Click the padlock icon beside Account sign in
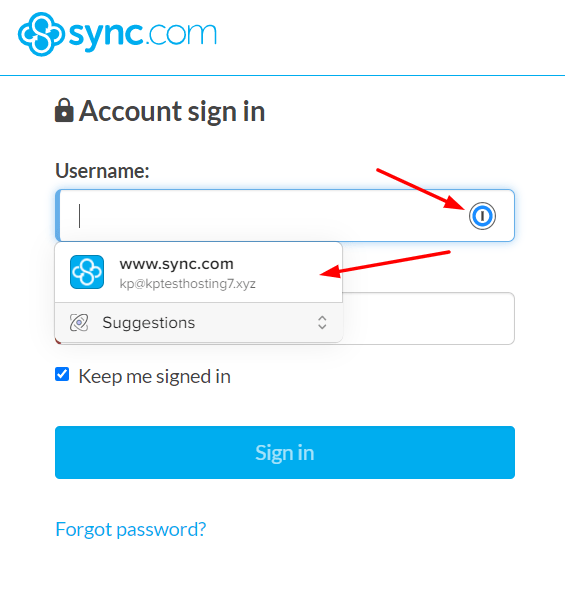Screen dimensions: 565x592 pyautogui.click(x=64, y=111)
